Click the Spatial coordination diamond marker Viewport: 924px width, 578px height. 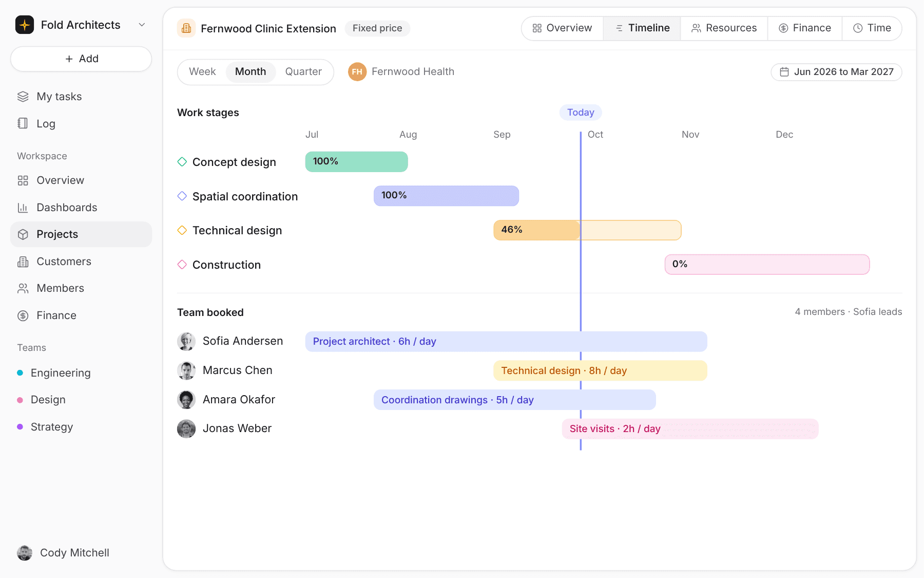coord(182,196)
